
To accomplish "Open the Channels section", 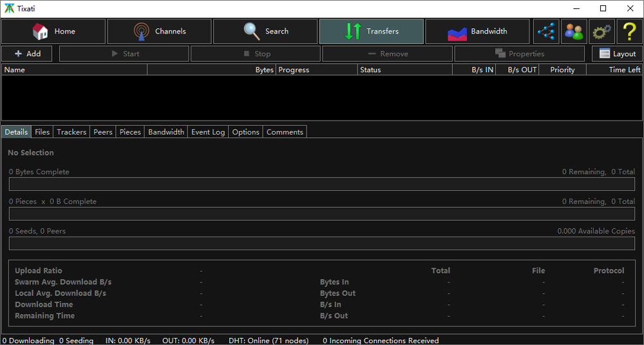I will coord(159,31).
